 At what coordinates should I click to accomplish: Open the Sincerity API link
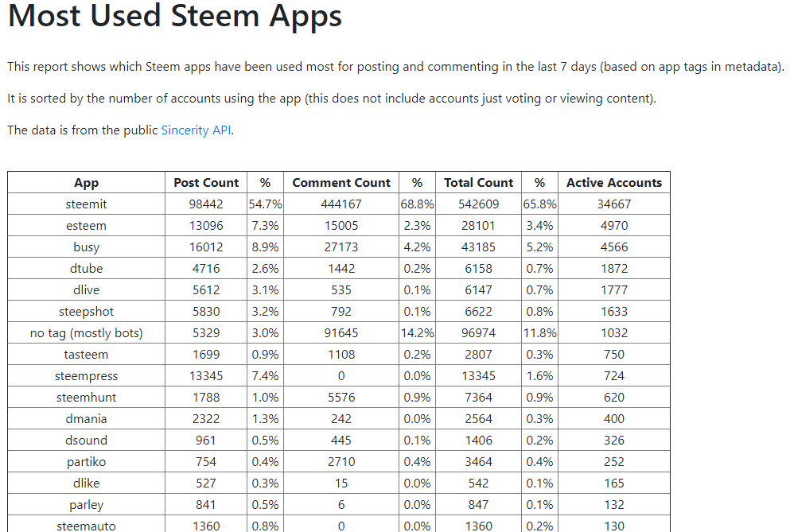tap(196, 130)
